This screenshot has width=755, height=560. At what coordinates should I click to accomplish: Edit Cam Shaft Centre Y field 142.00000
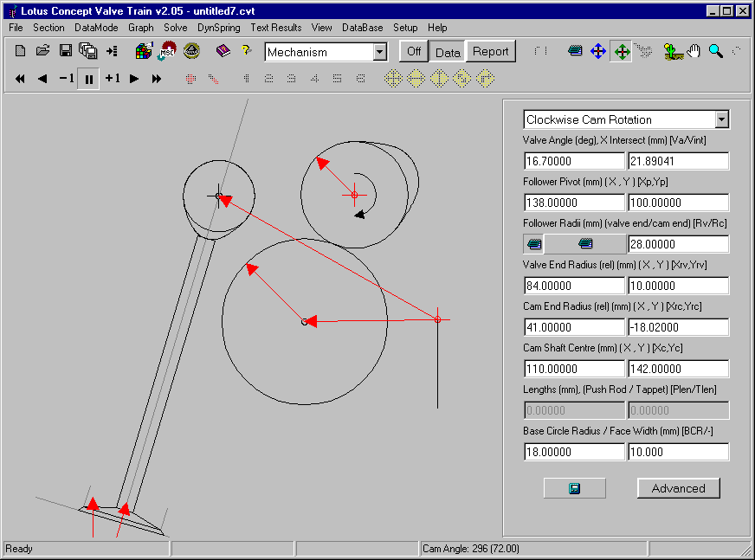tap(678, 369)
